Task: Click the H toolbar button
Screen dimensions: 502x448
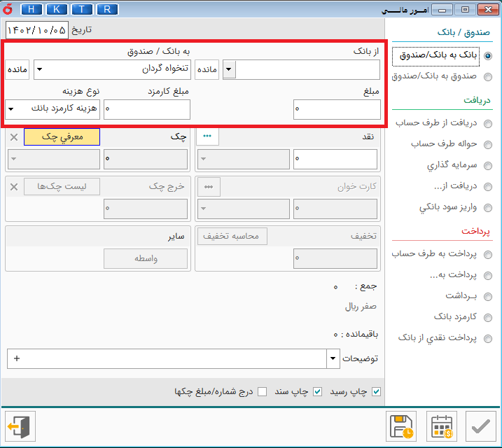Action: coord(31,9)
